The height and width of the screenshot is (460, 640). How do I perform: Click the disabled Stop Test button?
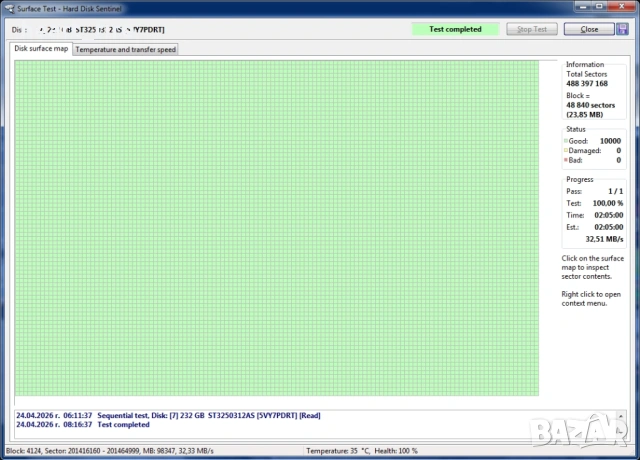click(x=532, y=29)
